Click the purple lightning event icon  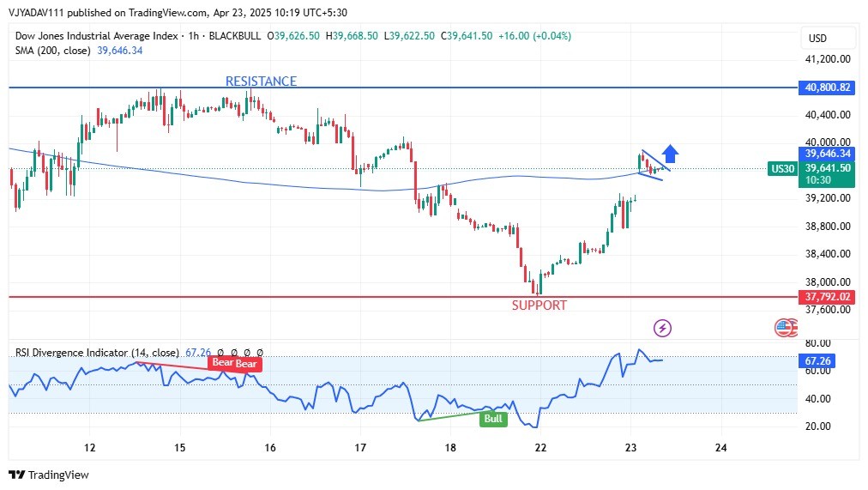[x=662, y=328]
